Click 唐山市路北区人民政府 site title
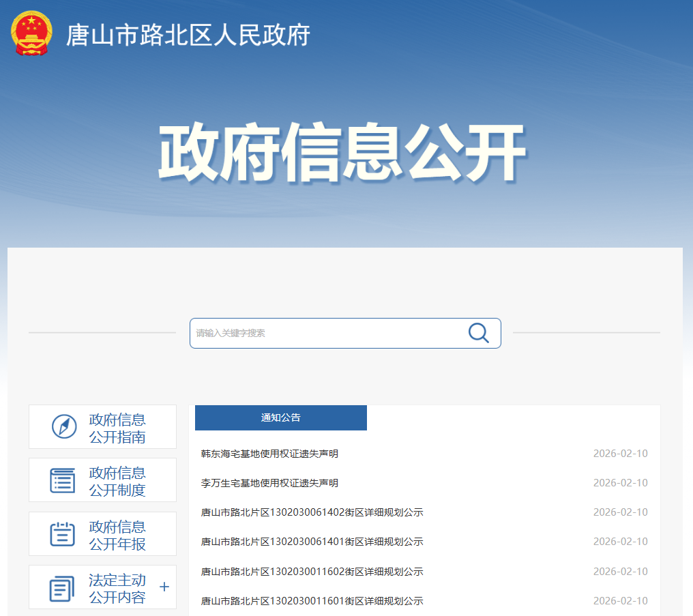Viewport: 693px width, 616px height. [x=188, y=35]
